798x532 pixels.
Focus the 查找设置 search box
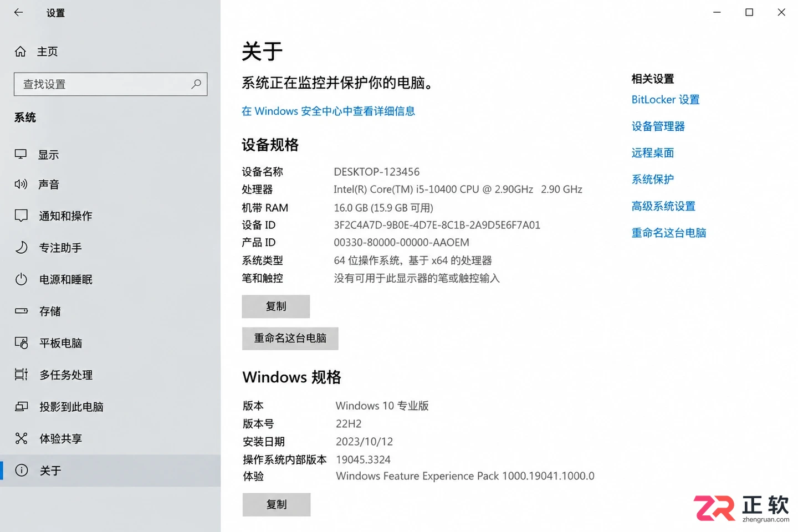pos(111,84)
